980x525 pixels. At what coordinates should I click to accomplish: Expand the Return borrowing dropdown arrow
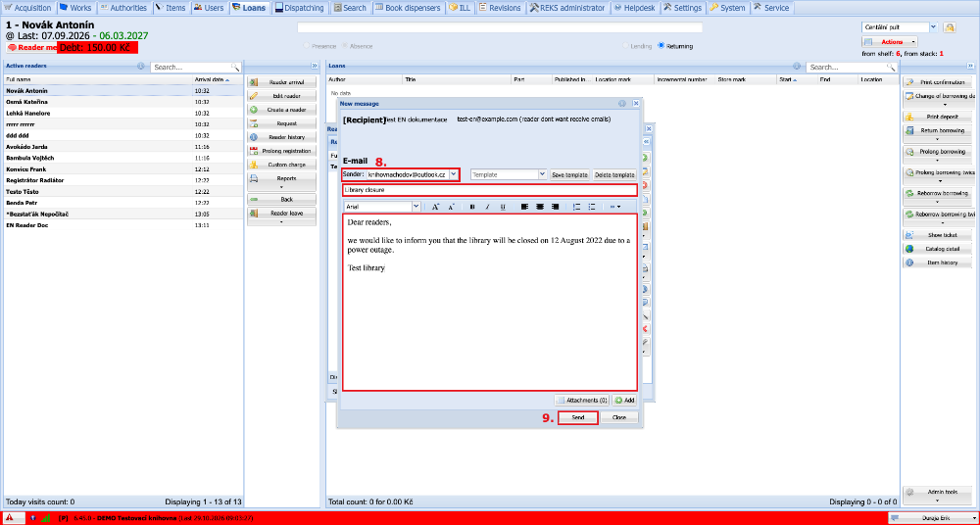coord(938,139)
